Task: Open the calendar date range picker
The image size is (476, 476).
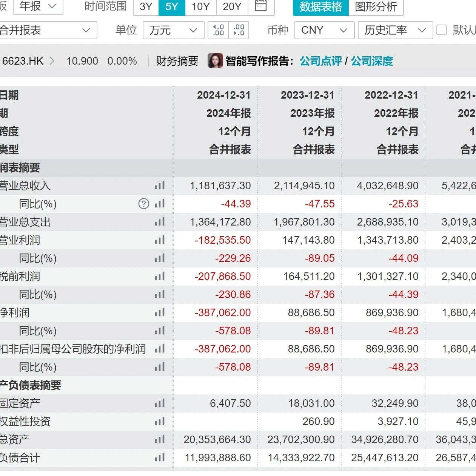Action: [x=260, y=6]
